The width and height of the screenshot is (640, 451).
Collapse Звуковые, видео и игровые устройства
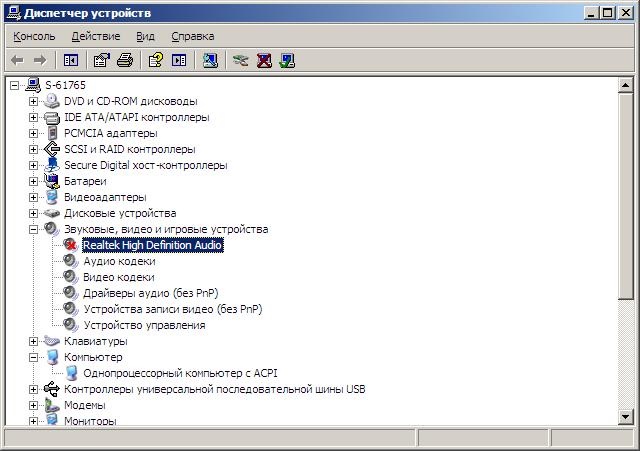tap(33, 229)
